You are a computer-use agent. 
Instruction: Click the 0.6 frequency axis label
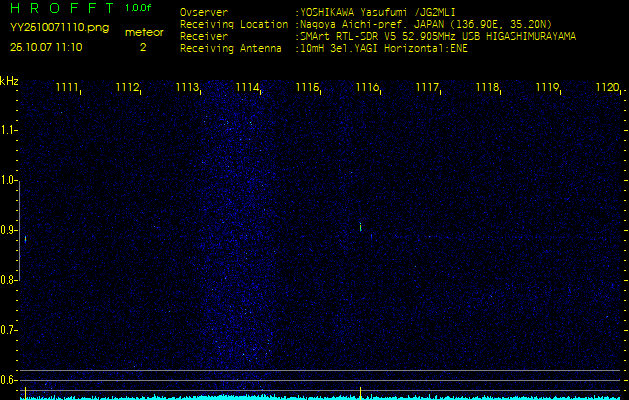8,380
